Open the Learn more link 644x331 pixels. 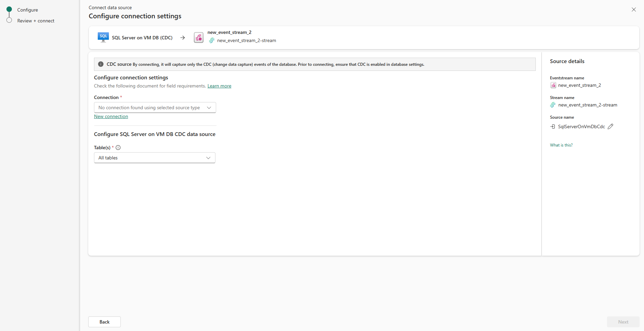[x=219, y=86]
